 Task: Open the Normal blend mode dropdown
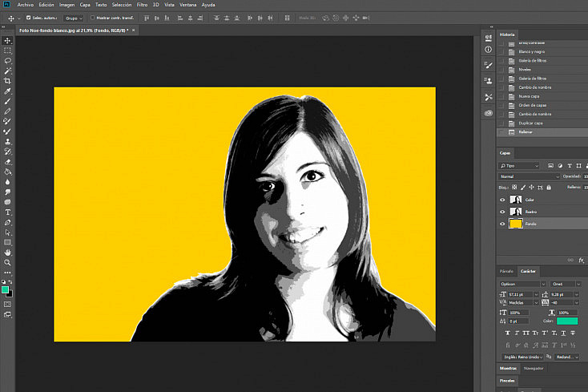click(x=529, y=176)
